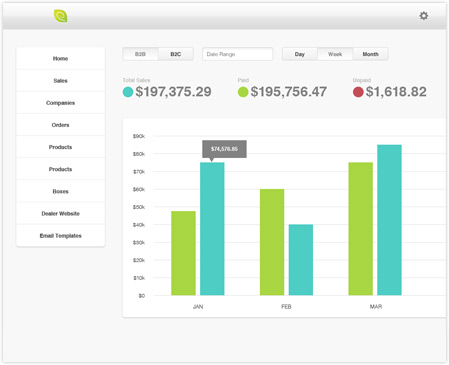Image resolution: width=449 pixels, height=365 pixels.
Task: Open the settings gear icon
Action: [x=423, y=16]
